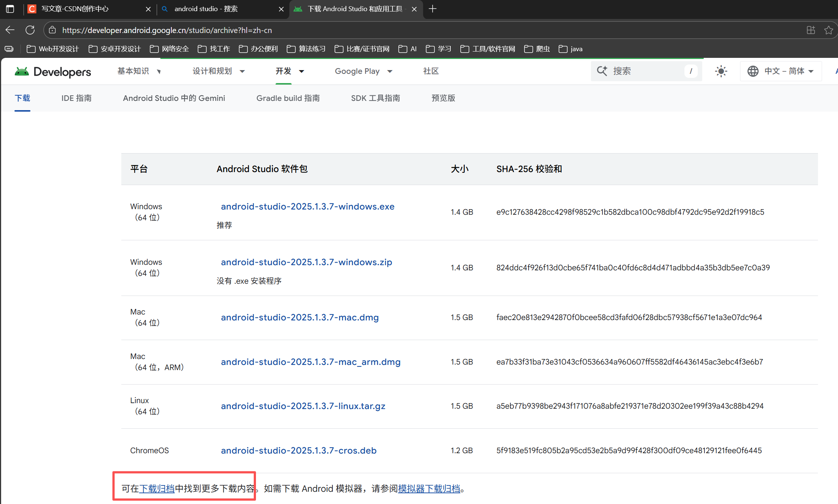
Task: Open the java bookmark folder
Action: [x=571, y=49]
